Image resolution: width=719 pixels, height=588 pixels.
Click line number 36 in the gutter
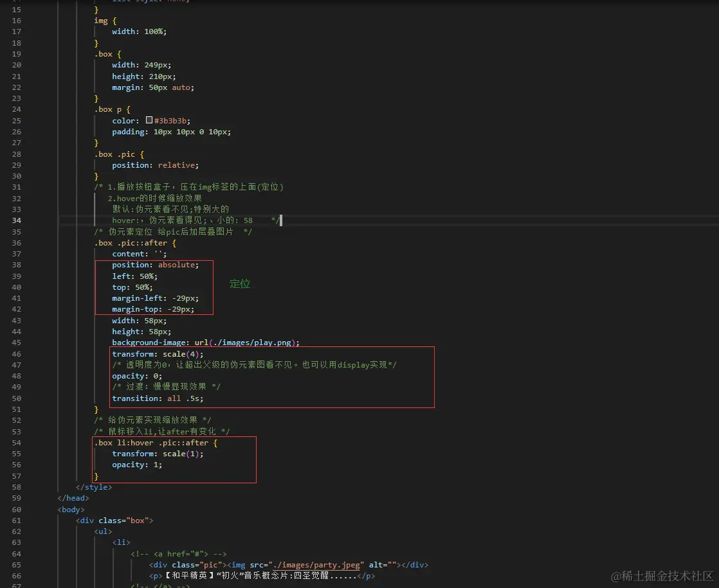pos(17,243)
